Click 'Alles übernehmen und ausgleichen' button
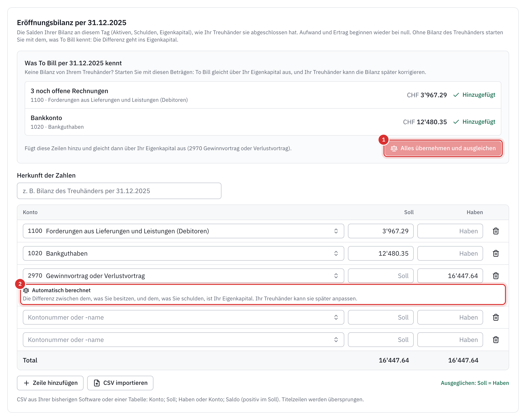 pos(443,148)
